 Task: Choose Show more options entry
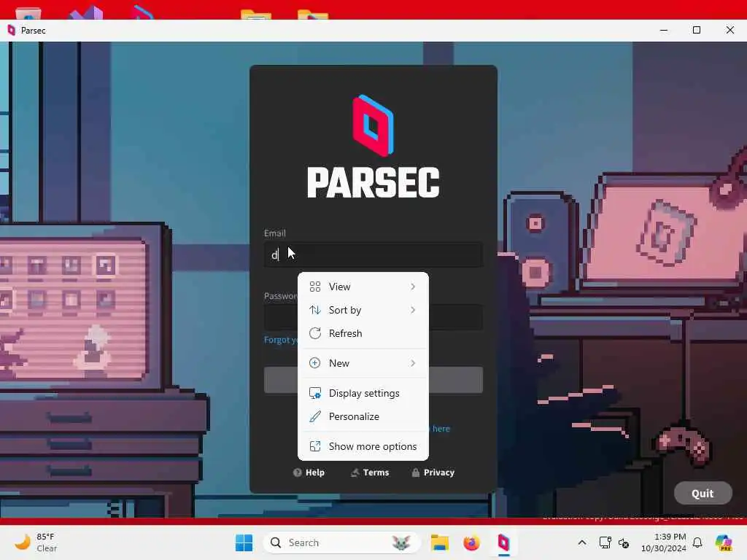point(363,447)
